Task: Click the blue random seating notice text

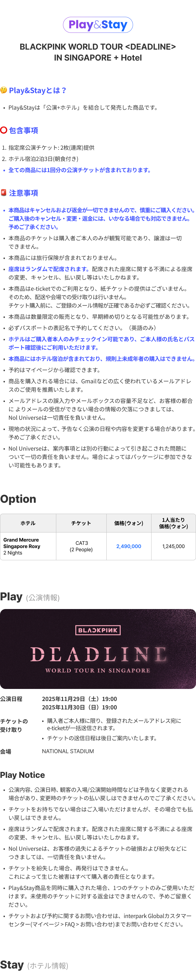Action: [x=49, y=269]
